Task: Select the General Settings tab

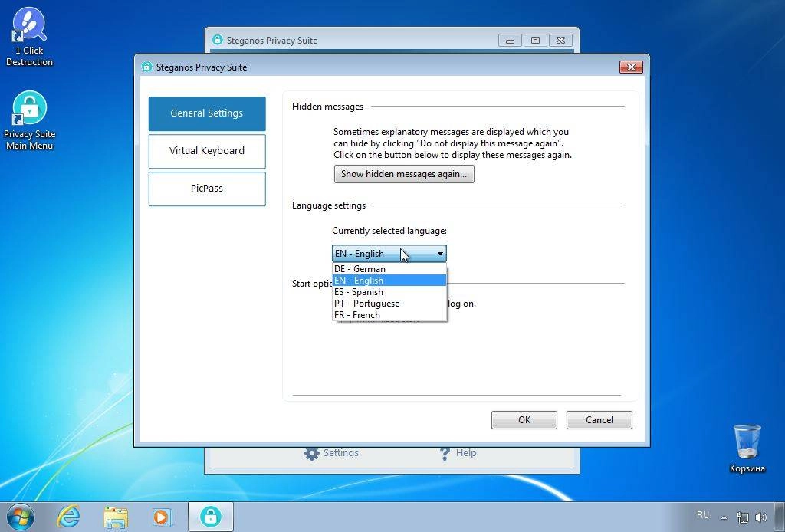Action: [x=207, y=113]
